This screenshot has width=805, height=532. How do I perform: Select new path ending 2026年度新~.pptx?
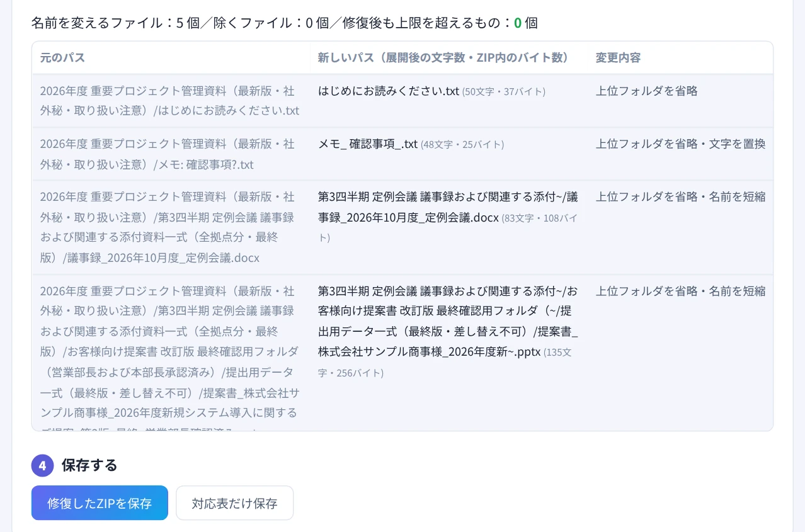[x=448, y=321]
